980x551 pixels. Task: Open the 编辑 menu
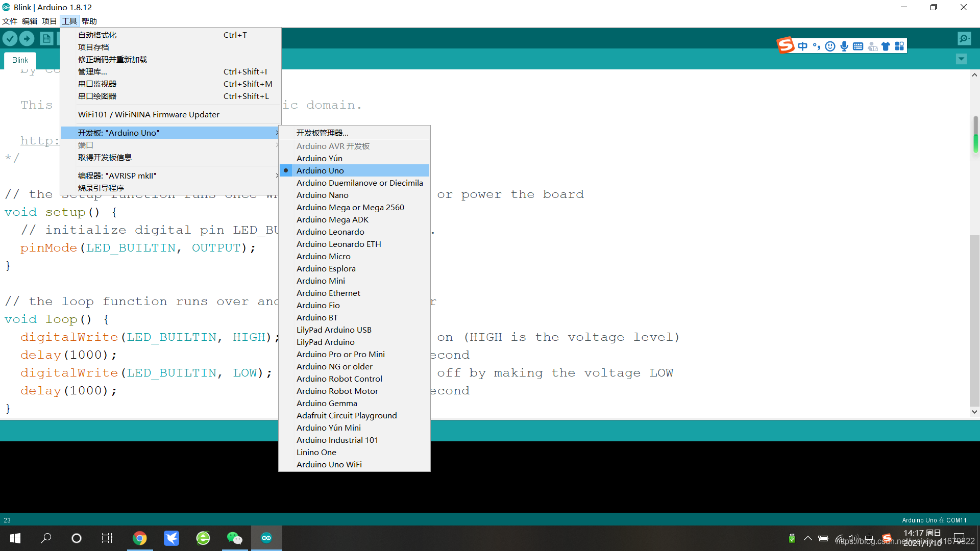[x=30, y=21]
